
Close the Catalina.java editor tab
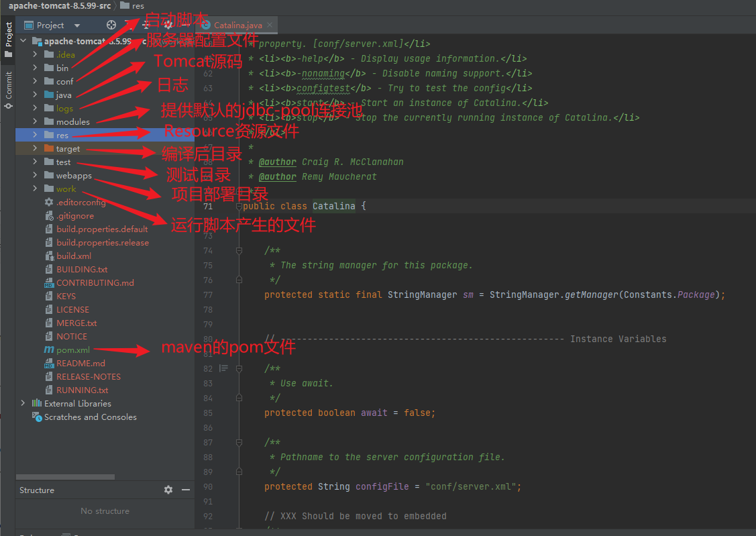pos(270,25)
